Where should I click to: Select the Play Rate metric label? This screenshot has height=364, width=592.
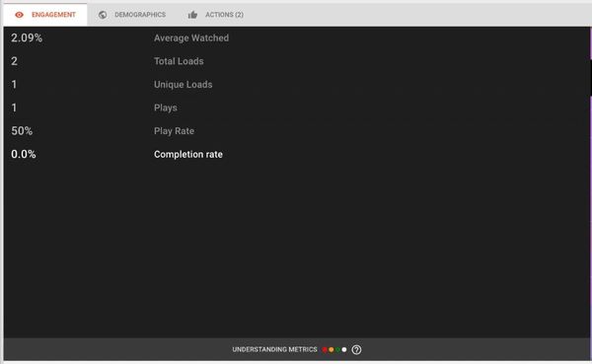click(x=174, y=131)
